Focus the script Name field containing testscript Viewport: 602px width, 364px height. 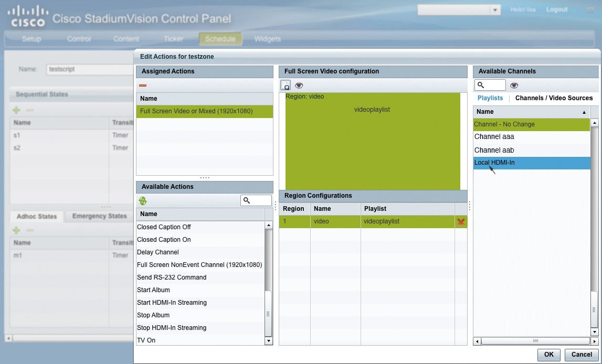(x=90, y=69)
